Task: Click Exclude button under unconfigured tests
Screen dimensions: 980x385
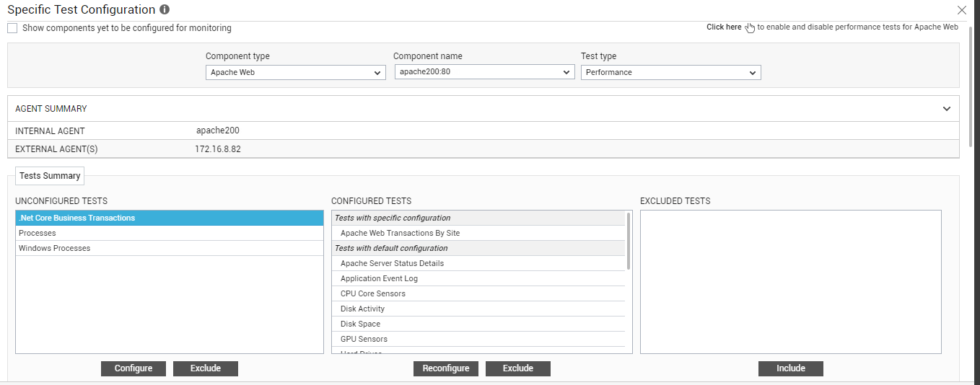Action: 206,368
